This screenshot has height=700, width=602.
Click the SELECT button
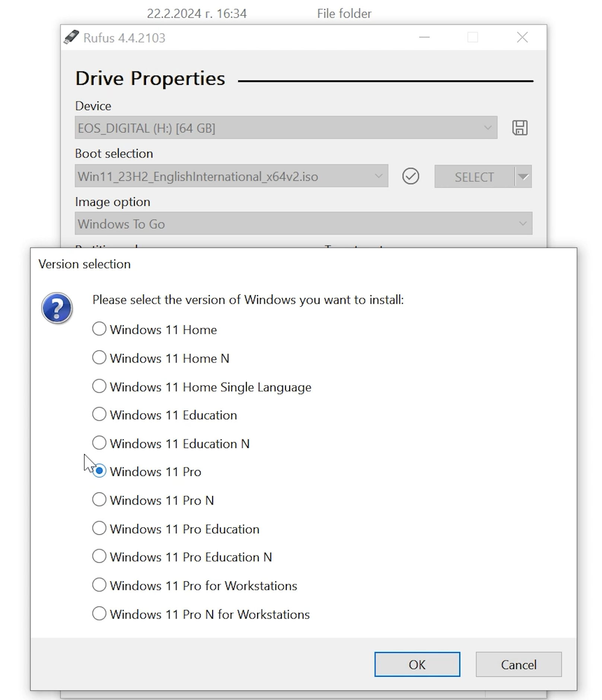[474, 176]
